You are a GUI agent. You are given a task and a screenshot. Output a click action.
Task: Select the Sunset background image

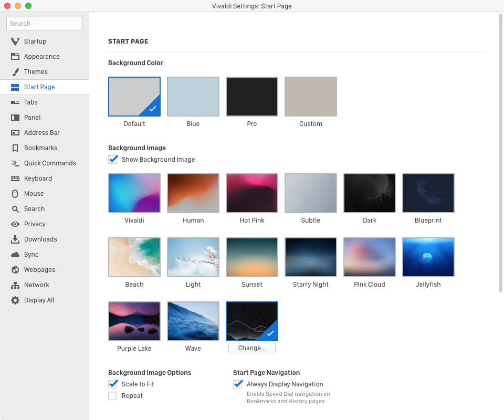[252, 257]
